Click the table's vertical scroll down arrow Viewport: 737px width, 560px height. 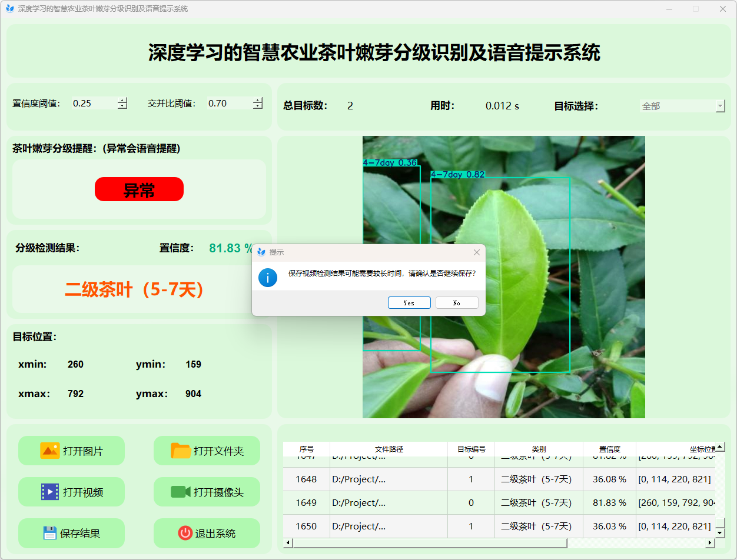coord(719,532)
